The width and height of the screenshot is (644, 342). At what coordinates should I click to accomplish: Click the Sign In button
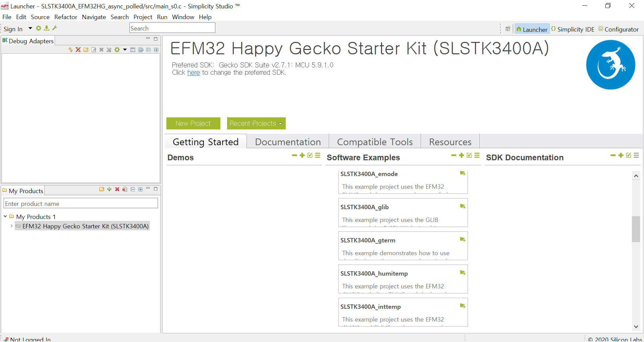13,29
